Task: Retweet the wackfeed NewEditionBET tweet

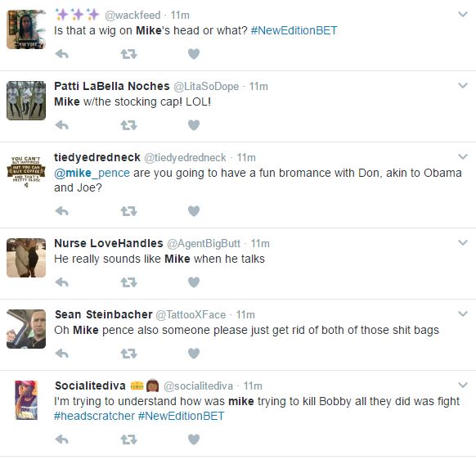Action: click(128, 54)
